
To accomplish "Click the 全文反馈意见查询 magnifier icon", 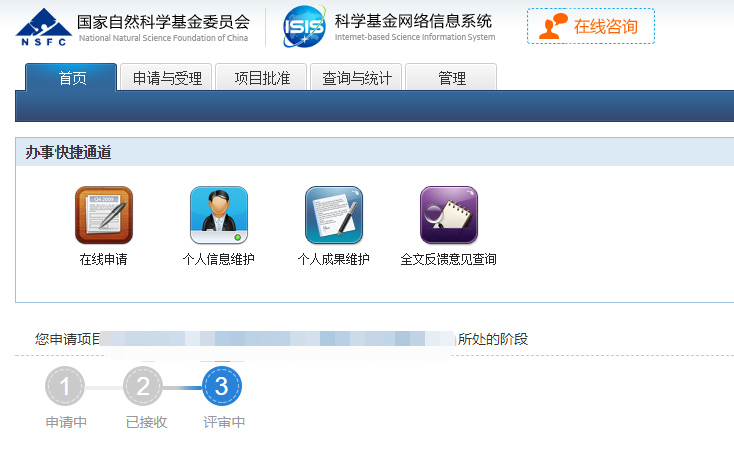I will 448,215.
